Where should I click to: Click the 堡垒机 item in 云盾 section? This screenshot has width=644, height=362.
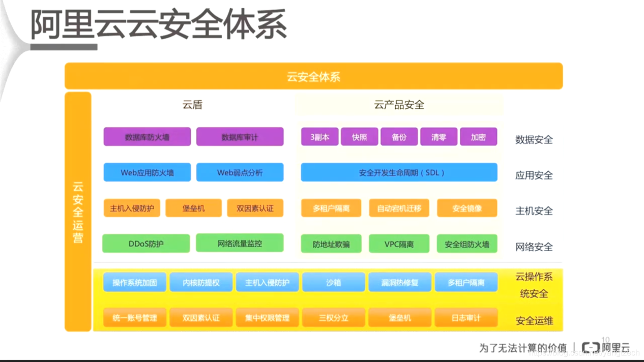click(x=193, y=208)
